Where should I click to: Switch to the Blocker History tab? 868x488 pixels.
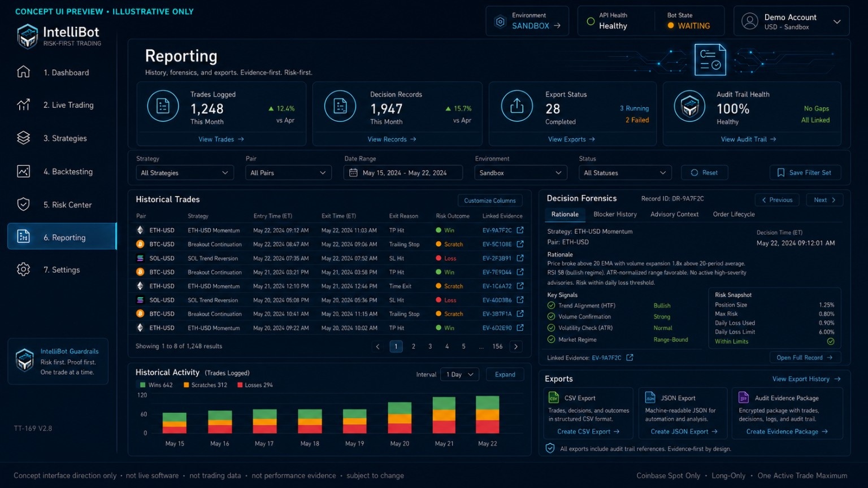pyautogui.click(x=615, y=214)
